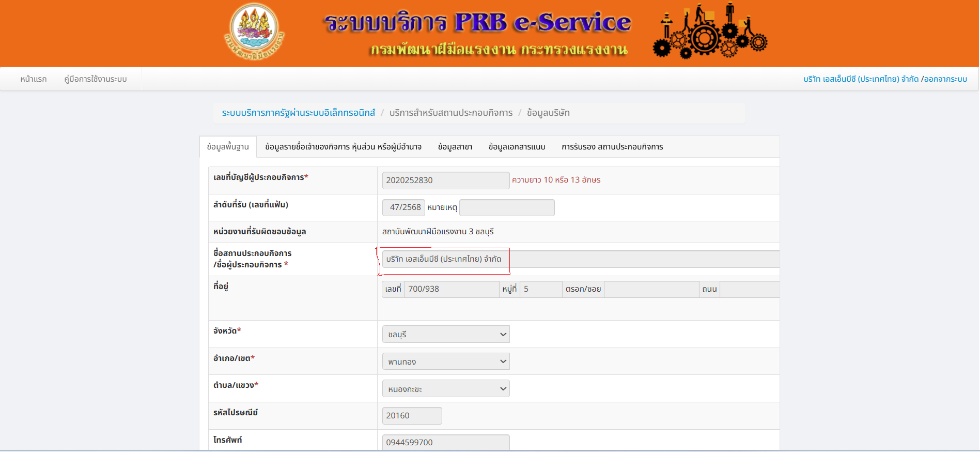Click the company name input field
This screenshot has height=452, width=980.
(581, 259)
